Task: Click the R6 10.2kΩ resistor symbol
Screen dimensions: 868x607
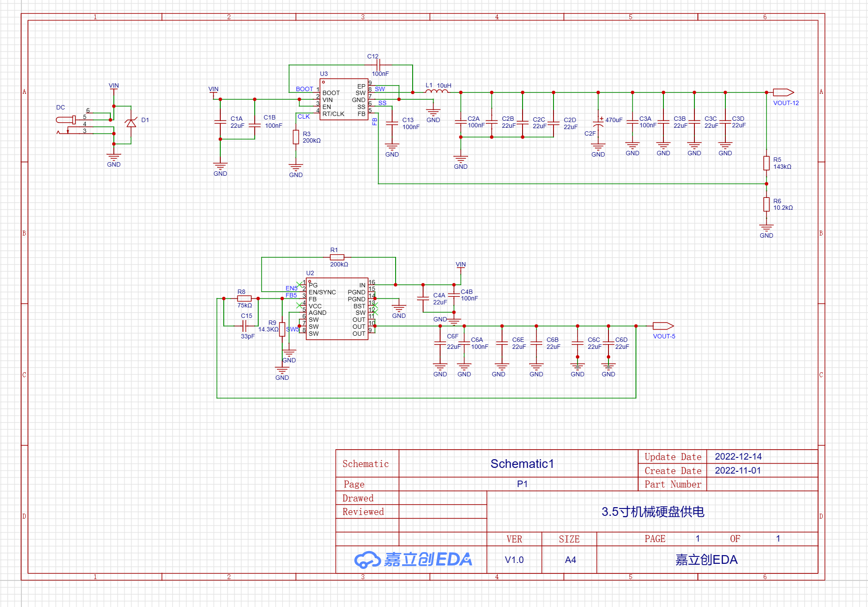Action: click(766, 204)
